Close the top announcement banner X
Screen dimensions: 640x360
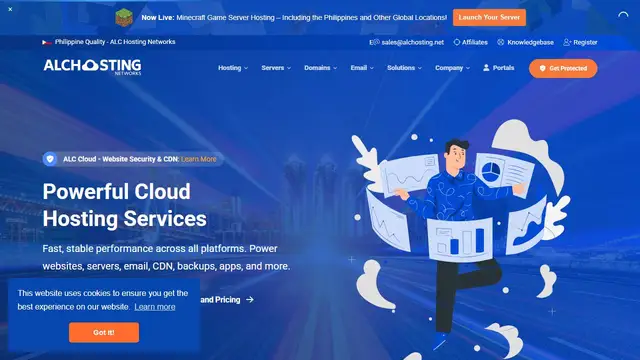point(10,9)
